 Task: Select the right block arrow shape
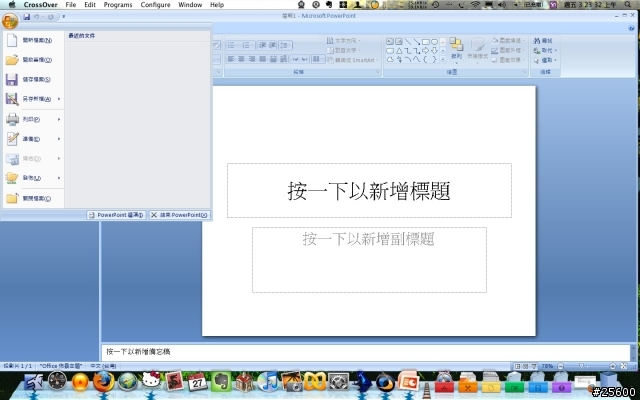[x=426, y=51]
